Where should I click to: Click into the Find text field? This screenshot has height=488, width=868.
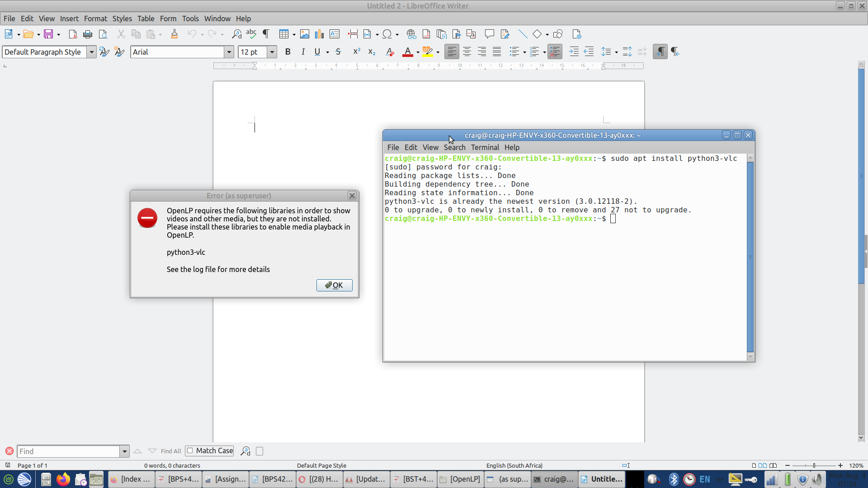[68, 451]
